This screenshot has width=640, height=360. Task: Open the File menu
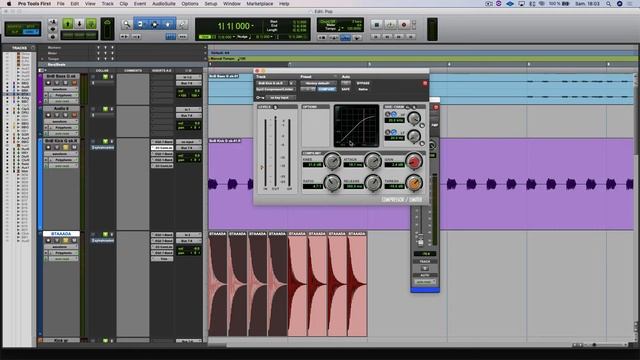tap(60, 4)
